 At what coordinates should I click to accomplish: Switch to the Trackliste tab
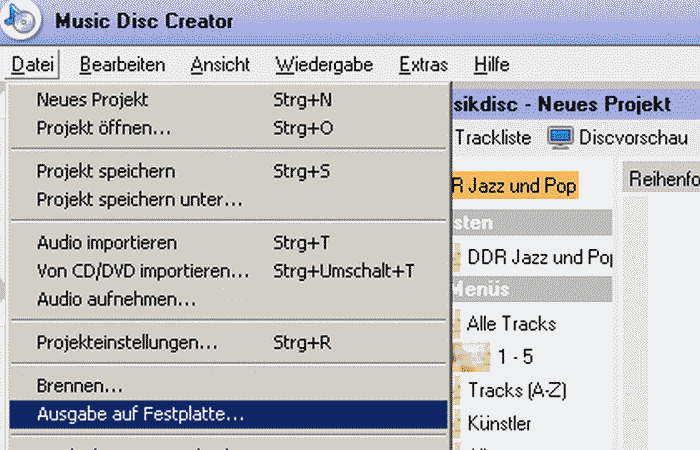tap(493, 137)
